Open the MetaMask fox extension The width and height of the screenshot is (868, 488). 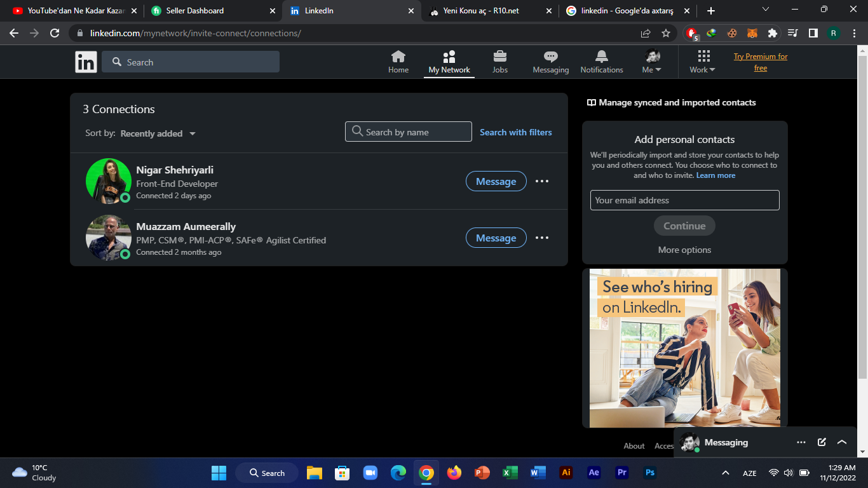point(752,33)
